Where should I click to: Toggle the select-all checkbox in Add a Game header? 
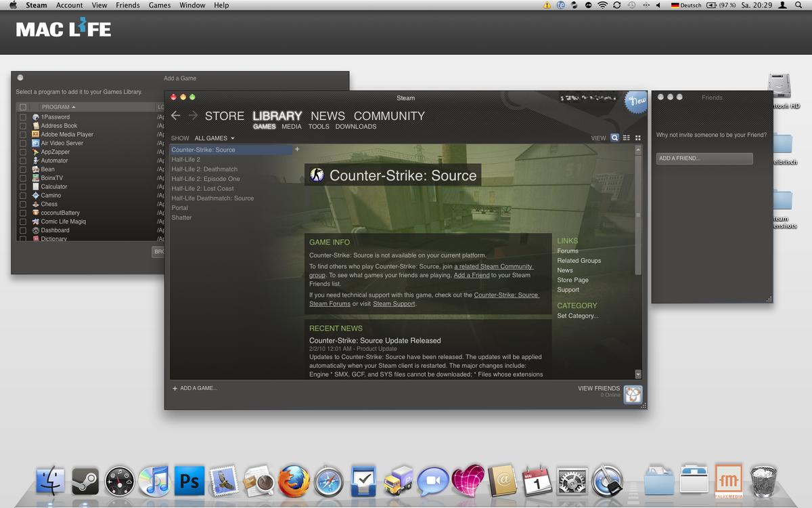[x=23, y=107]
